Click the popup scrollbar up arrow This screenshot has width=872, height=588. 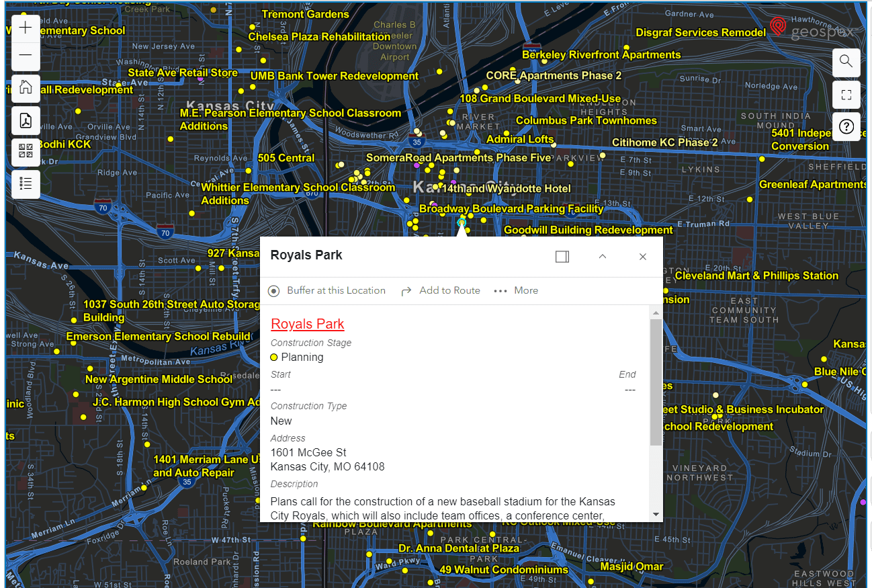pos(656,312)
